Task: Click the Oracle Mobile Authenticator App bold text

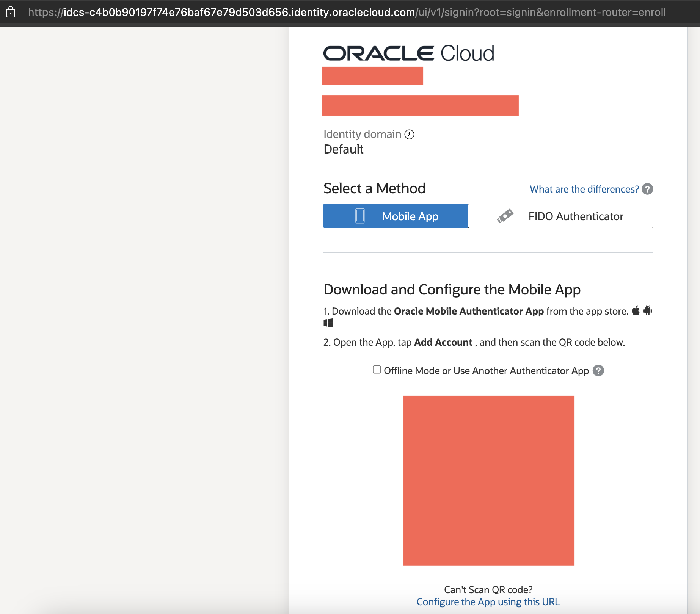Action: coord(469,311)
